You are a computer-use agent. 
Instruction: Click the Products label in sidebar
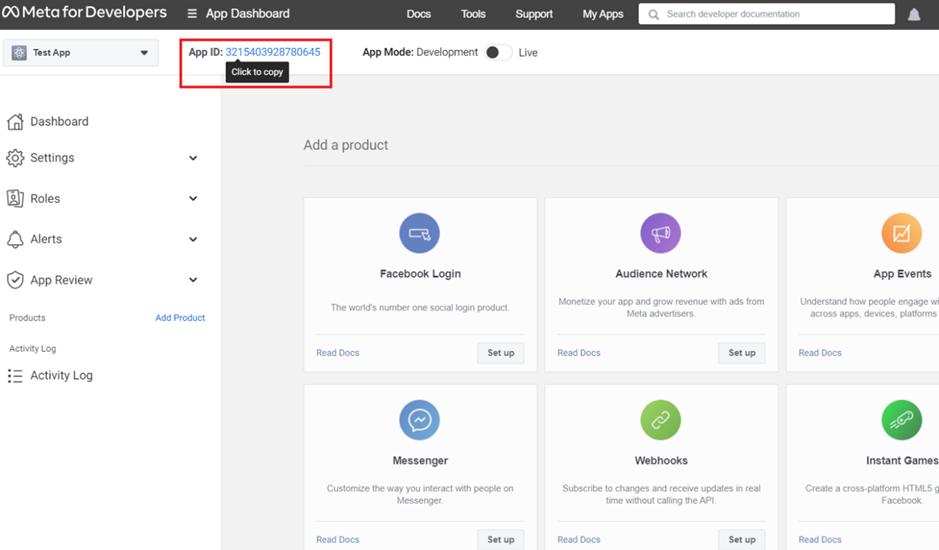tap(27, 318)
